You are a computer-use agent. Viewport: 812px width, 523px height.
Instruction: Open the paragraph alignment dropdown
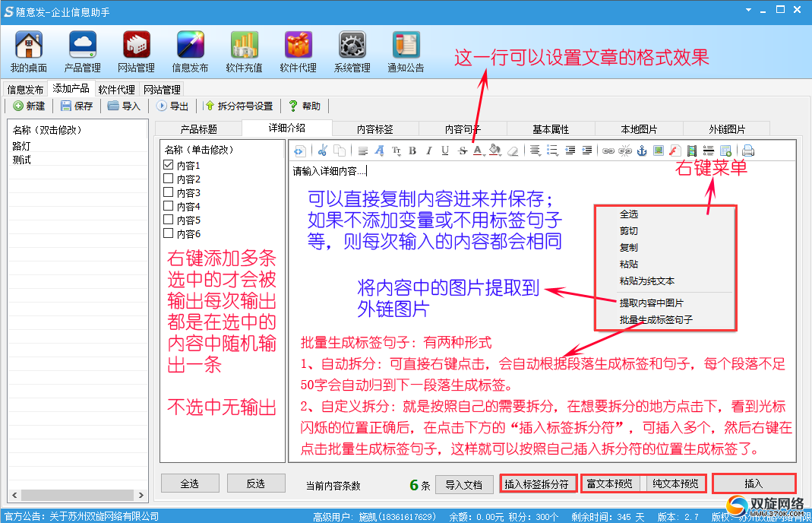click(x=536, y=151)
